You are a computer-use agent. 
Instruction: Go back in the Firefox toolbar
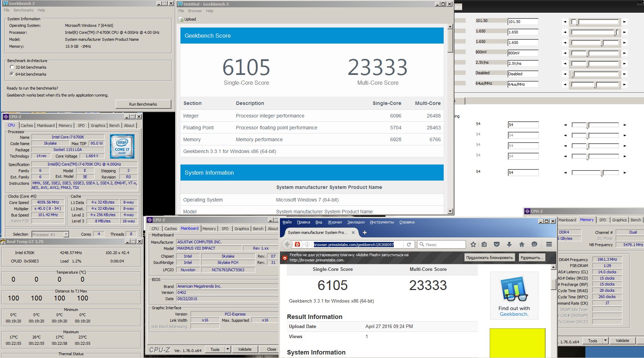(287, 244)
